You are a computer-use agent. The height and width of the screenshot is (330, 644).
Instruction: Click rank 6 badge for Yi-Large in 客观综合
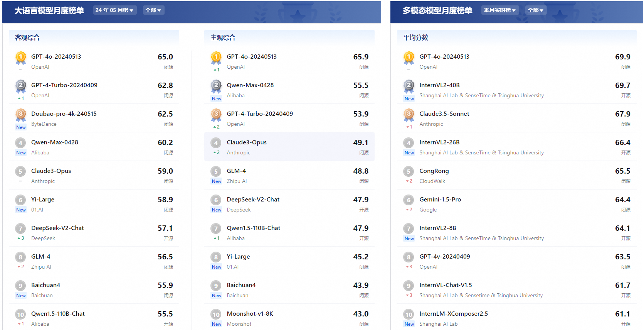pos(20,200)
